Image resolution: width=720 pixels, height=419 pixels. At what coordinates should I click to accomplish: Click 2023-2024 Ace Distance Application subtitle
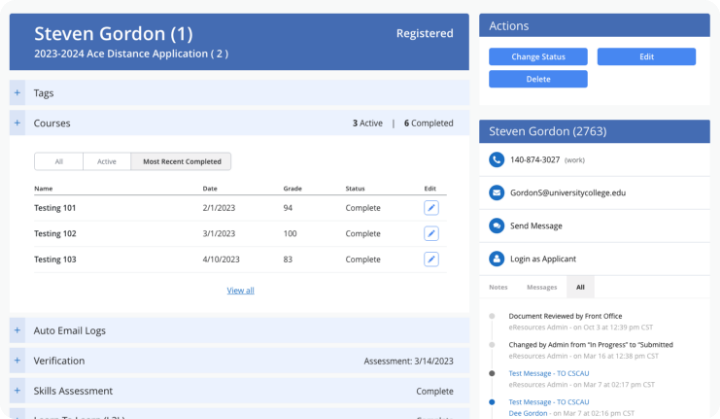pyautogui.click(x=131, y=54)
